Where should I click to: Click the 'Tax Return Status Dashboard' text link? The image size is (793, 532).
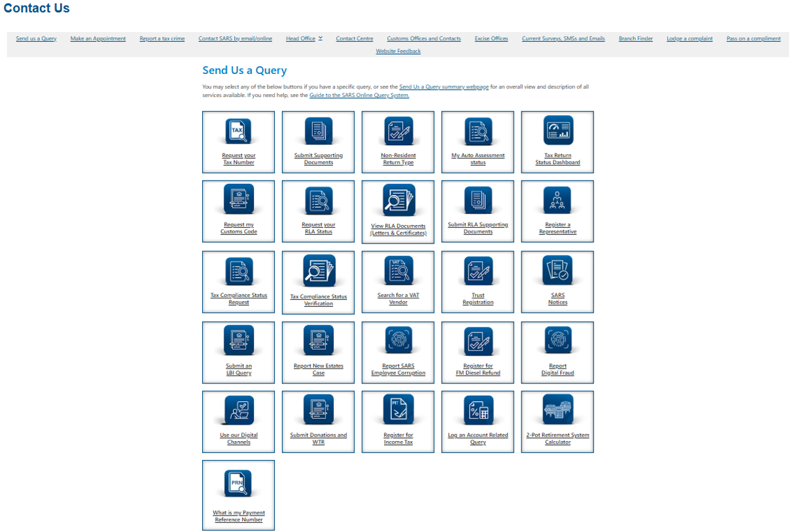click(558, 159)
